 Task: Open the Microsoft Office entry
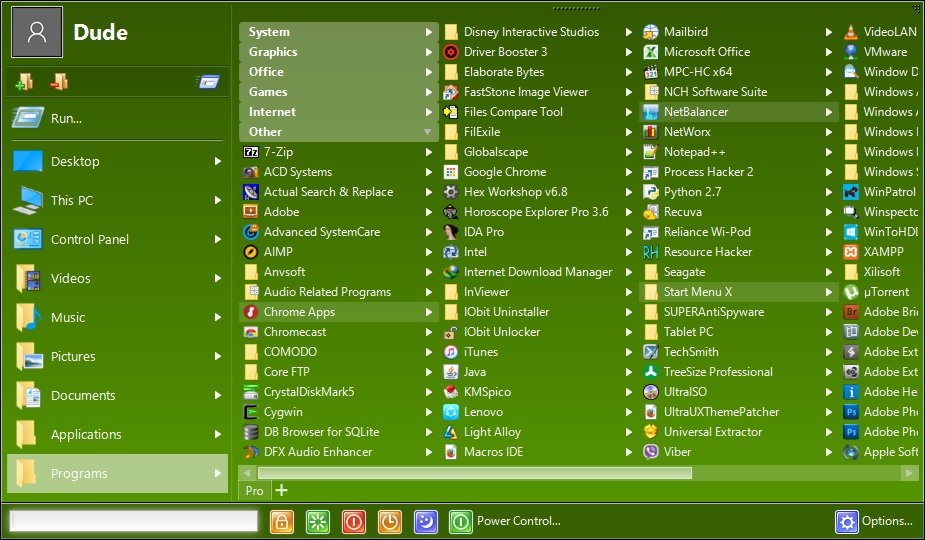[739, 52]
